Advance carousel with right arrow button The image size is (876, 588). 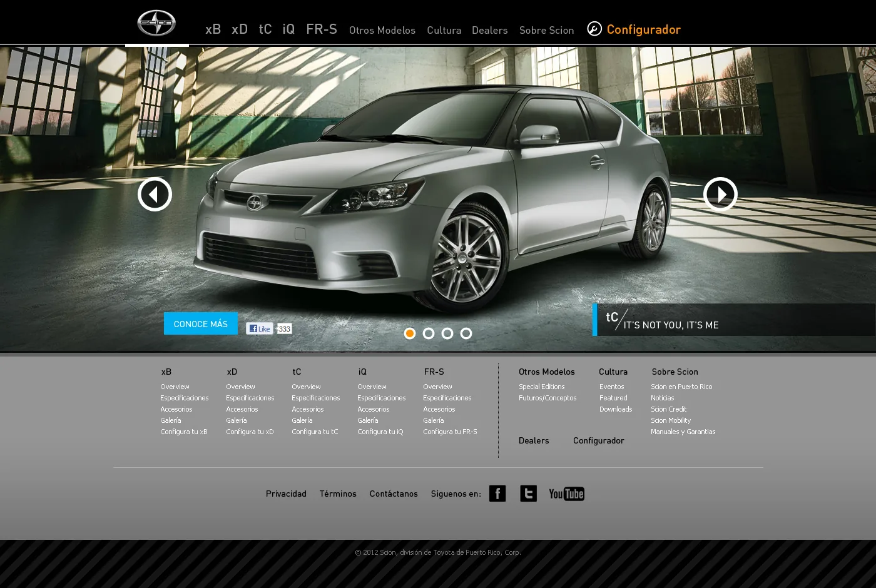(720, 195)
